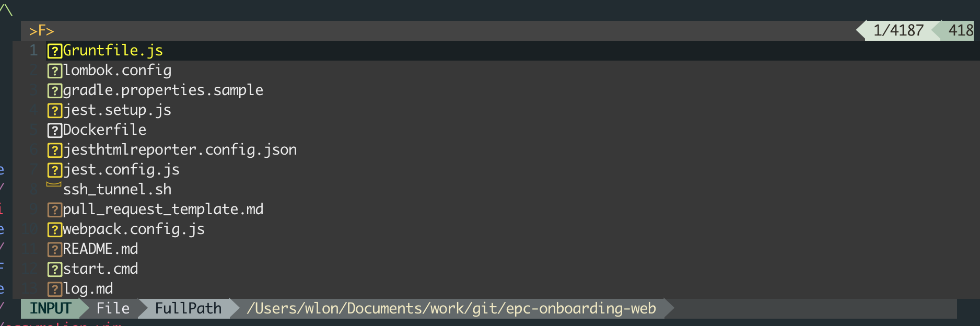
Task: Click the README.md markdown file icon
Action: click(54, 249)
